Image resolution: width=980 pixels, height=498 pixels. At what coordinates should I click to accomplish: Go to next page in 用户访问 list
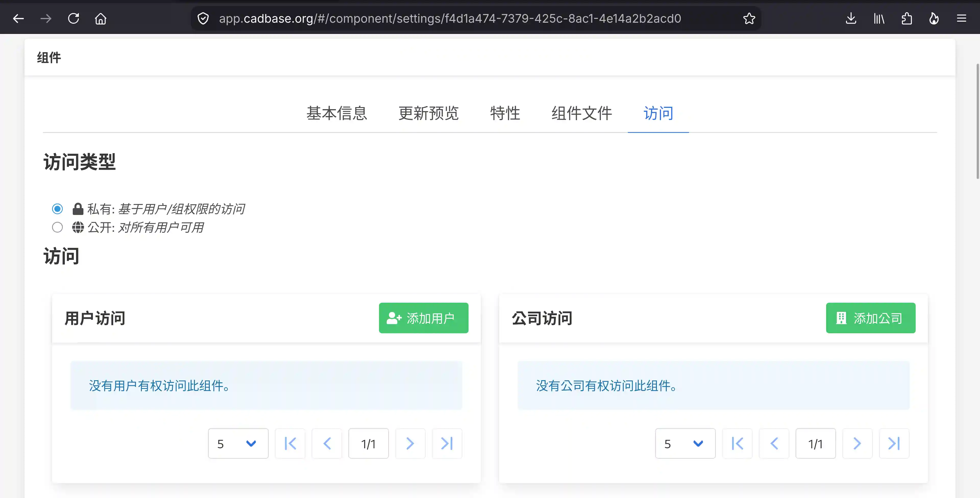click(410, 443)
